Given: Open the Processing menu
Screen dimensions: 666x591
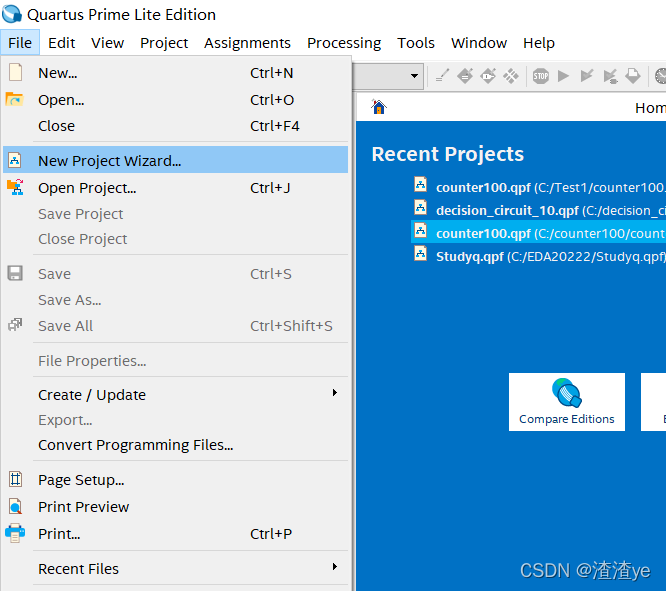Looking at the screenshot, I should tap(344, 42).
